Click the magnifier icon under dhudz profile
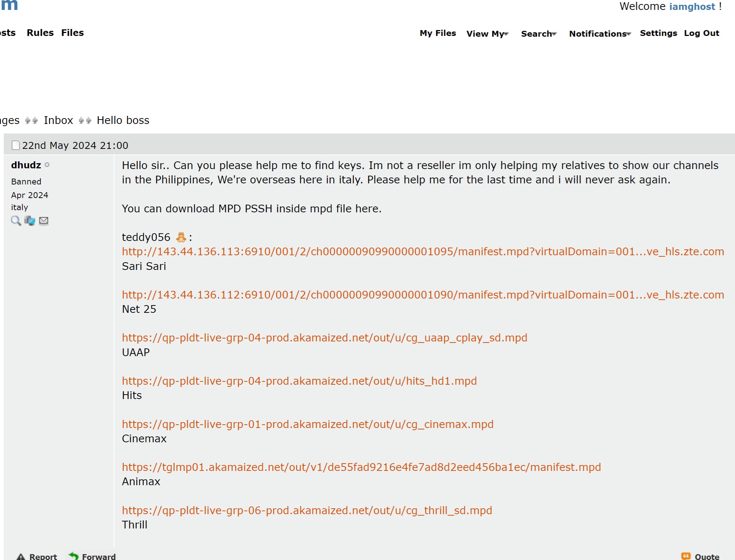The height and width of the screenshot is (560, 735). click(x=16, y=220)
